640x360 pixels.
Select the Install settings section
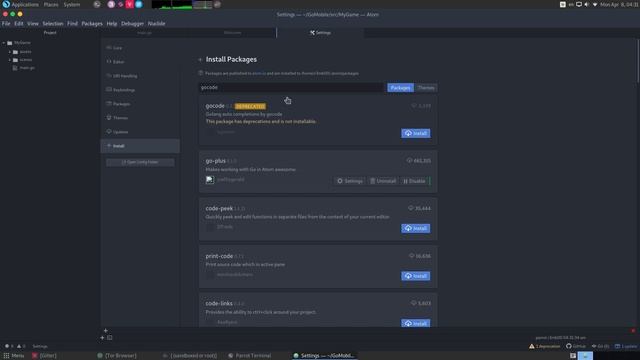[140, 146]
